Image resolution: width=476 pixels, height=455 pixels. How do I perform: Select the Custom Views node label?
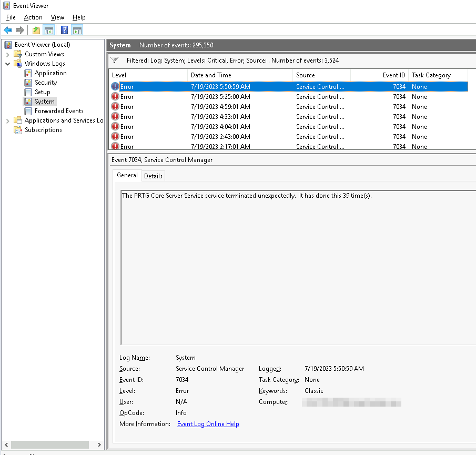coord(44,54)
